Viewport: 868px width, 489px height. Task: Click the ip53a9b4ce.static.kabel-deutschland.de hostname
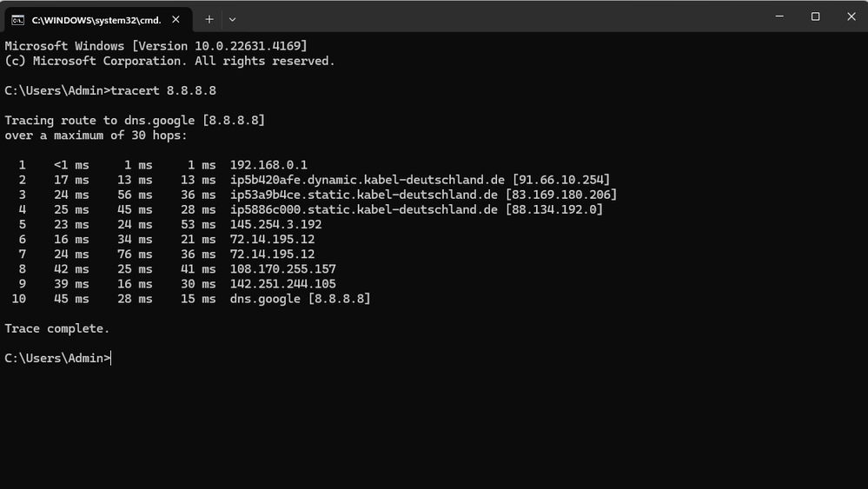coord(363,195)
